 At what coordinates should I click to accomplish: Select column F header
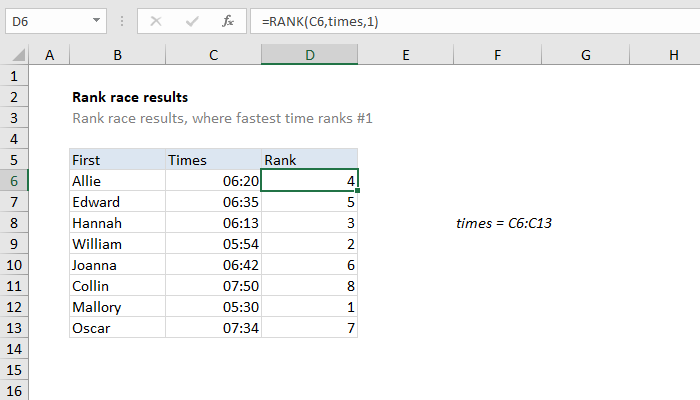point(497,55)
